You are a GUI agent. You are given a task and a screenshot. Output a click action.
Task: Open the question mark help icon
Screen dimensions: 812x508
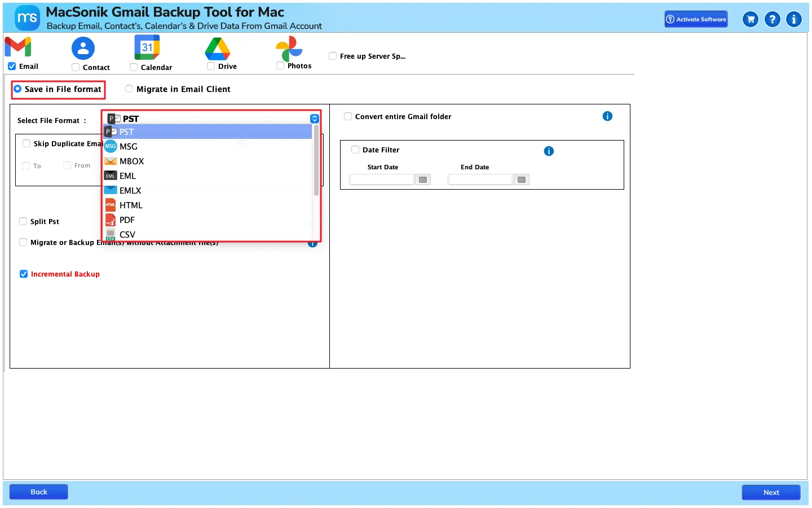click(x=773, y=19)
